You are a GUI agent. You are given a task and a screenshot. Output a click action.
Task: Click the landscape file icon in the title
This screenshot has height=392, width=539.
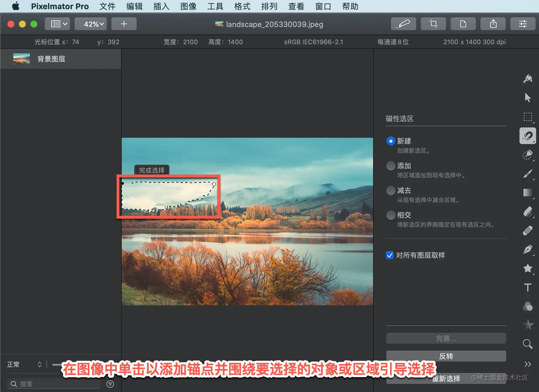(x=219, y=24)
